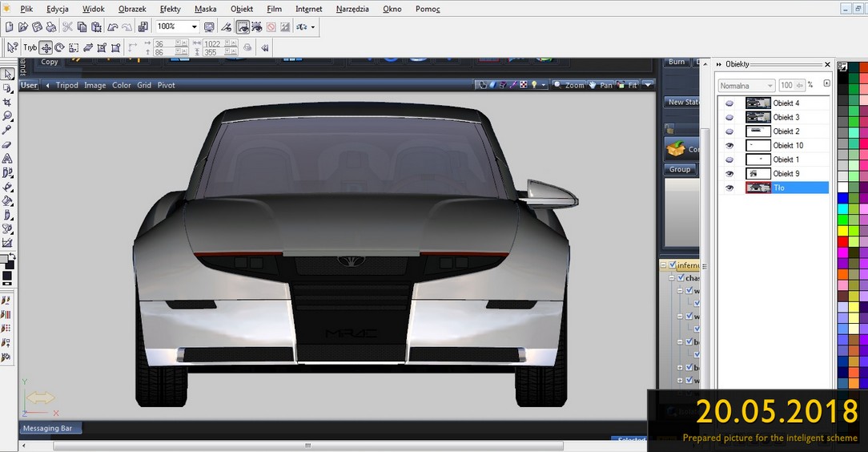
Task: Choose the Eraser tool
Action: [7, 144]
